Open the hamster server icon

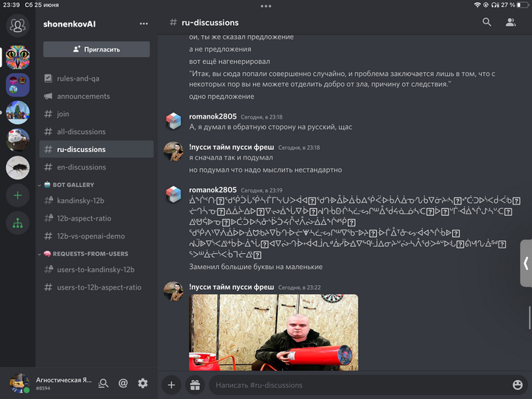tap(17, 140)
